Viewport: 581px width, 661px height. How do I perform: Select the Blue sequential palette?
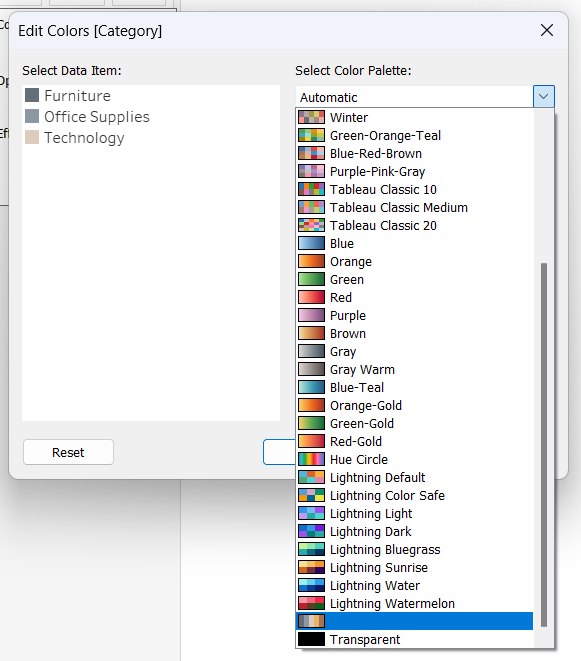pyautogui.click(x=414, y=244)
